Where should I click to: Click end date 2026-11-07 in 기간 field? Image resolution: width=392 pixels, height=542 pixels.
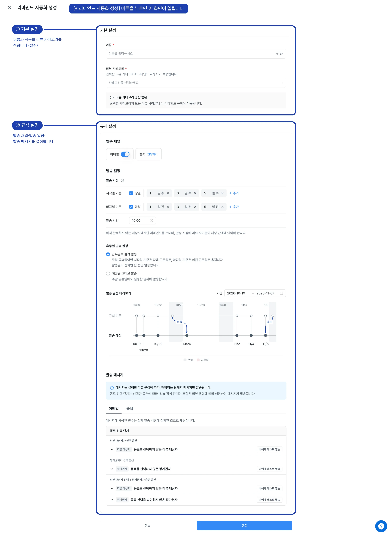(x=265, y=293)
